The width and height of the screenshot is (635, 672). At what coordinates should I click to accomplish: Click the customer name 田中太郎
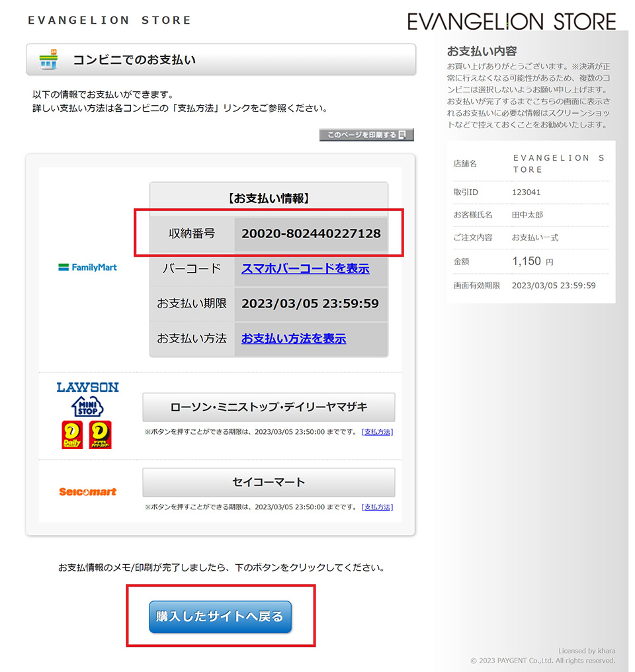click(x=527, y=215)
